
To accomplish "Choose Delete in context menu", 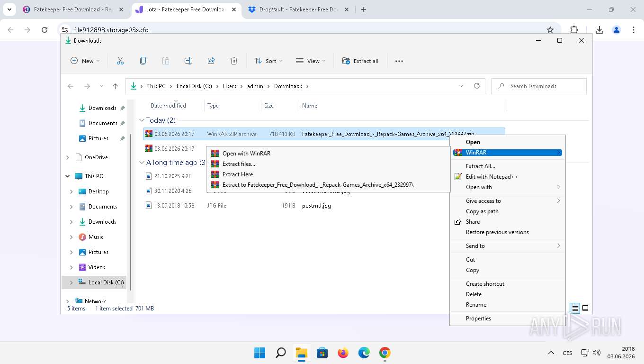I will click(x=508, y=294).
